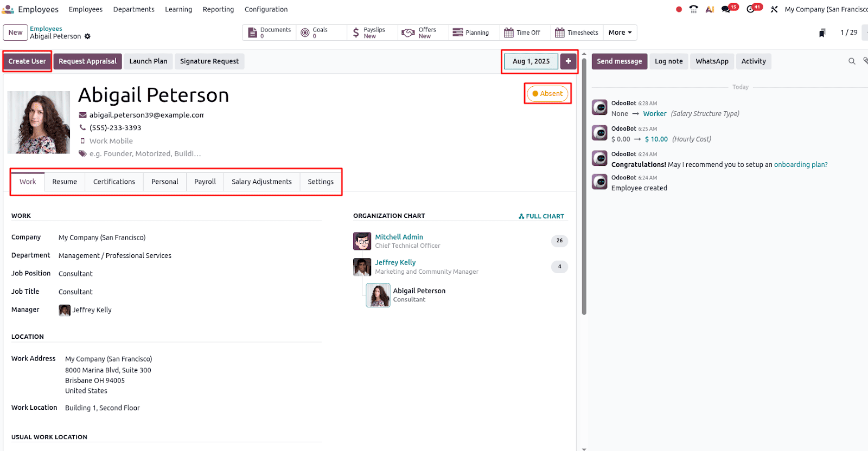Click the AI assistant icon in top bar
This screenshot has height=451, width=868.
[x=710, y=9]
